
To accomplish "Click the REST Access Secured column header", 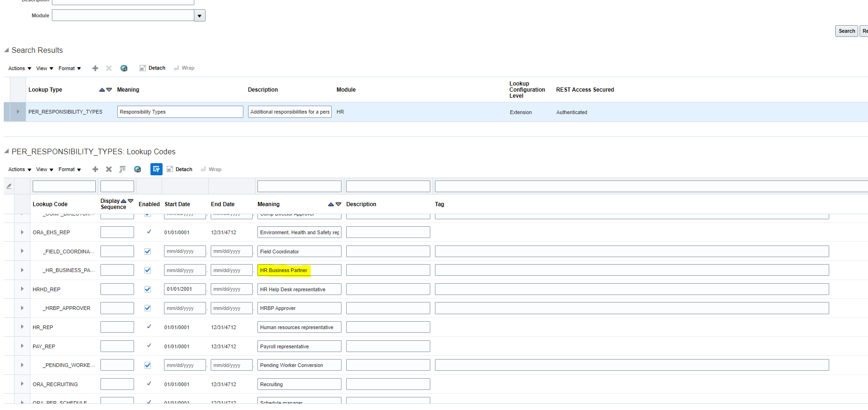I will 585,90.
